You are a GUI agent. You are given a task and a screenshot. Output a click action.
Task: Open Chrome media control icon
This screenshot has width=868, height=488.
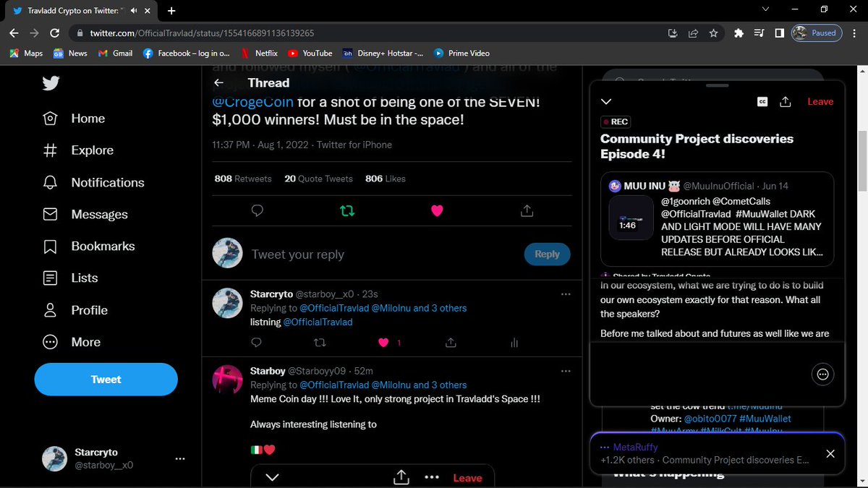pyautogui.click(x=759, y=33)
